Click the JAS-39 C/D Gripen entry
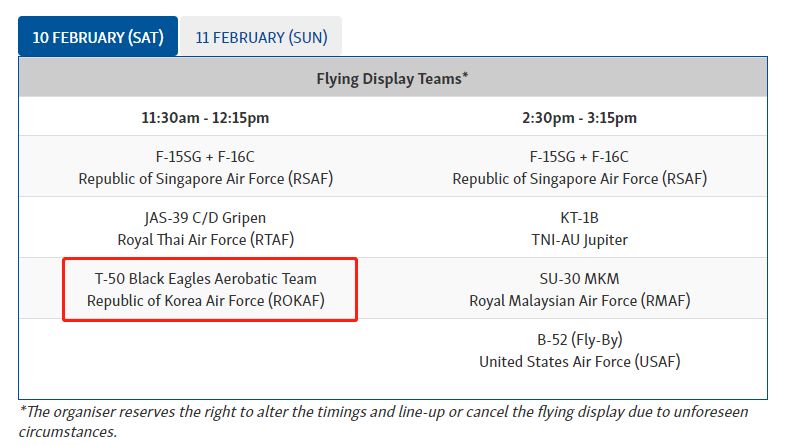The height and width of the screenshot is (445, 789). coord(205,218)
